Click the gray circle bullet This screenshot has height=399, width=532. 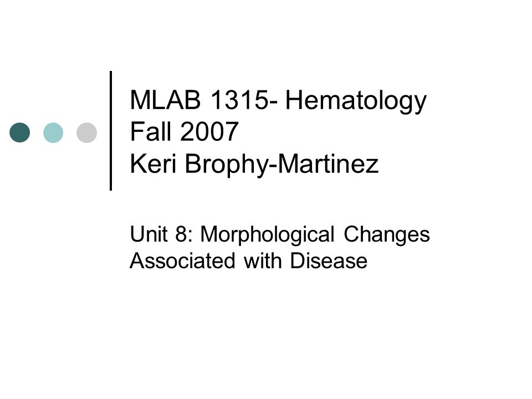point(87,132)
